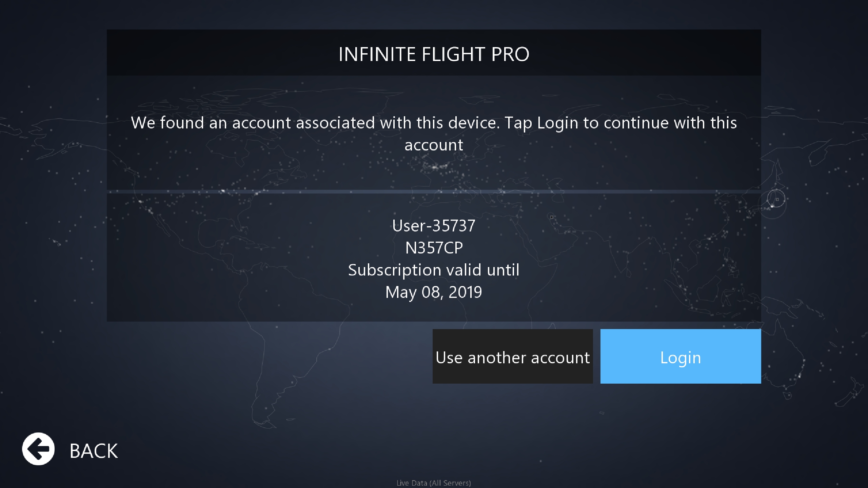Select the User-35737 username text
The height and width of the screenshot is (488, 868).
pos(434,226)
